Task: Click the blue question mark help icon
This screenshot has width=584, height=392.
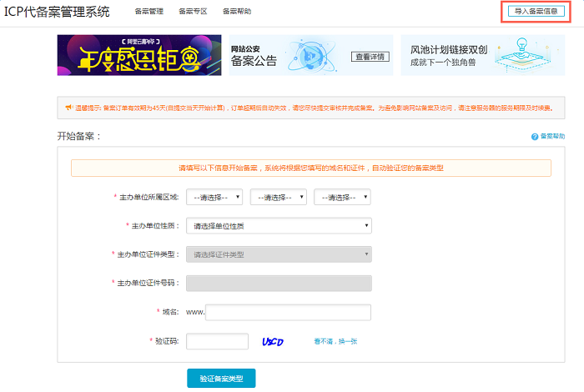Action: pyautogui.click(x=535, y=136)
